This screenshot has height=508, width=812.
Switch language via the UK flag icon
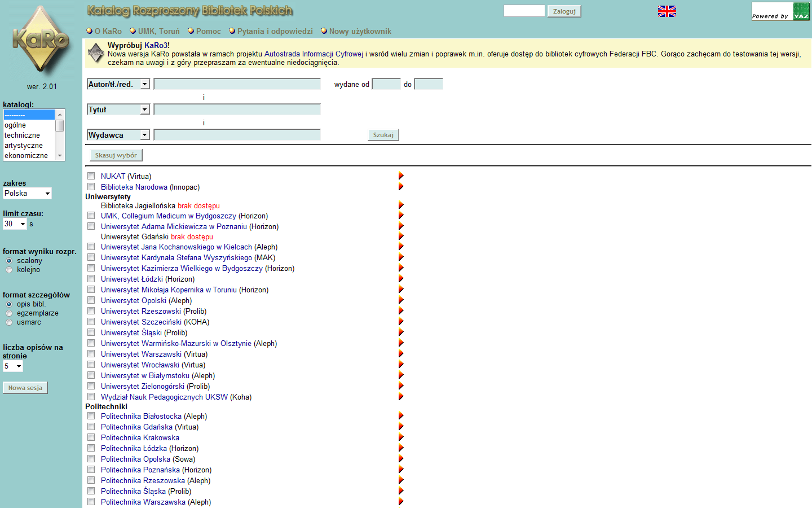(x=667, y=11)
